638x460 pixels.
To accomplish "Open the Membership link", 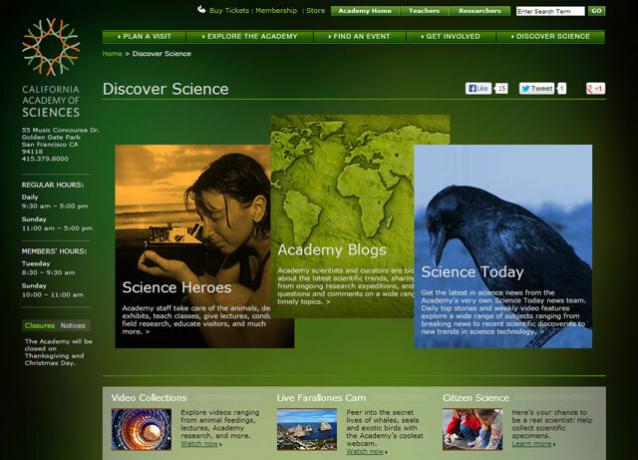I will click(276, 11).
